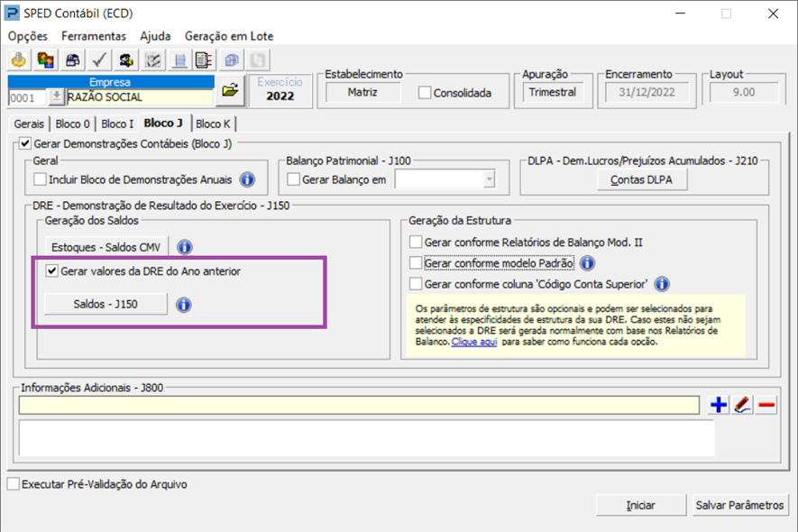Uncheck Gerar valores da DRE do Ano anterior
Viewport: 798px width, 532px height.
pyautogui.click(x=52, y=271)
